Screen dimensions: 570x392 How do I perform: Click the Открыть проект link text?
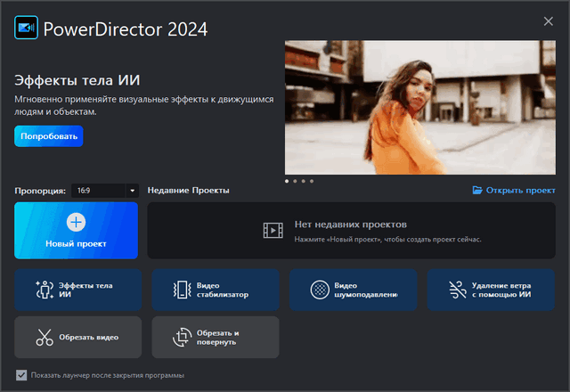(520, 190)
